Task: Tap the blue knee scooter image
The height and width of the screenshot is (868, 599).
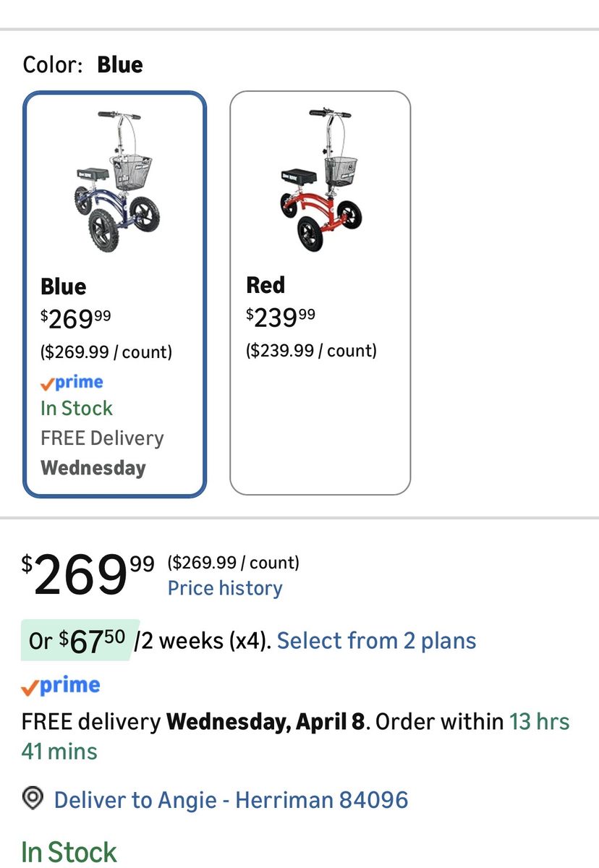Action: (115, 181)
